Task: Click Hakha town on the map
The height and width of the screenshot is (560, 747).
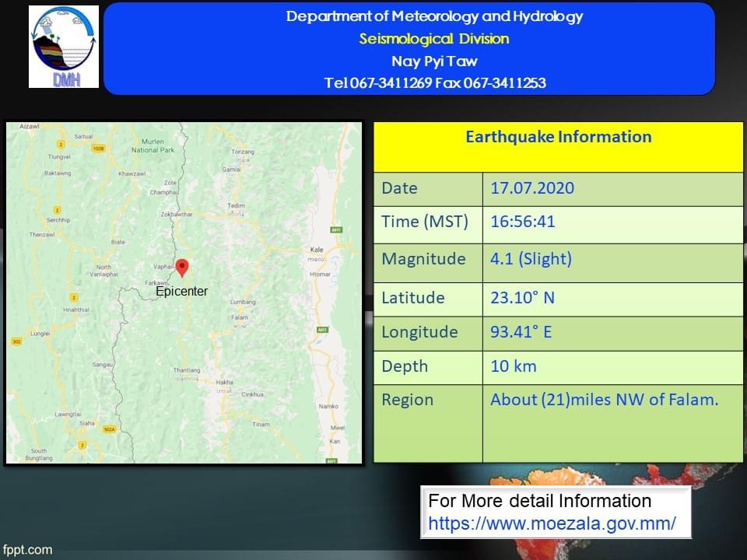Action: 224,382
